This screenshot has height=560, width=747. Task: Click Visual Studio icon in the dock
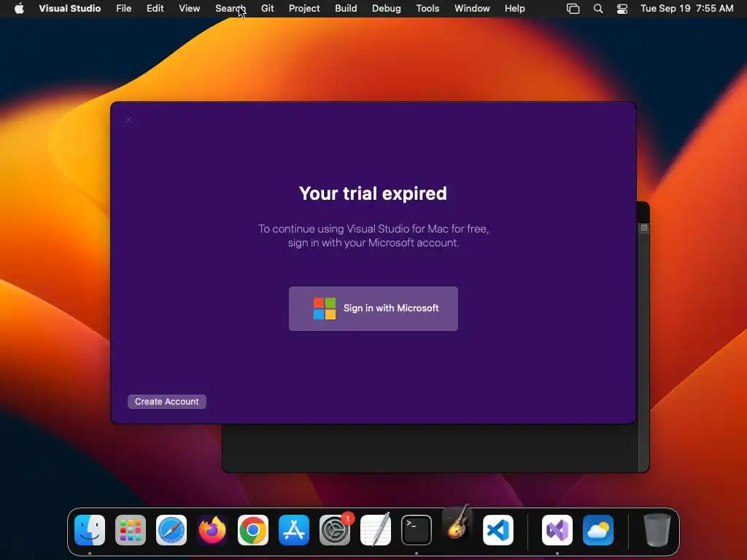click(557, 530)
